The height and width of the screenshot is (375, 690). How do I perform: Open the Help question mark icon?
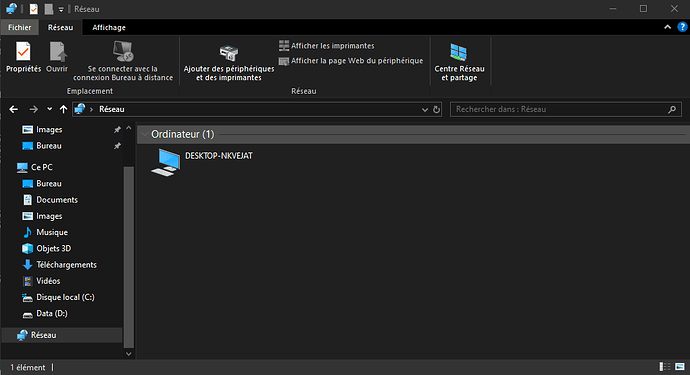pyautogui.click(x=682, y=27)
